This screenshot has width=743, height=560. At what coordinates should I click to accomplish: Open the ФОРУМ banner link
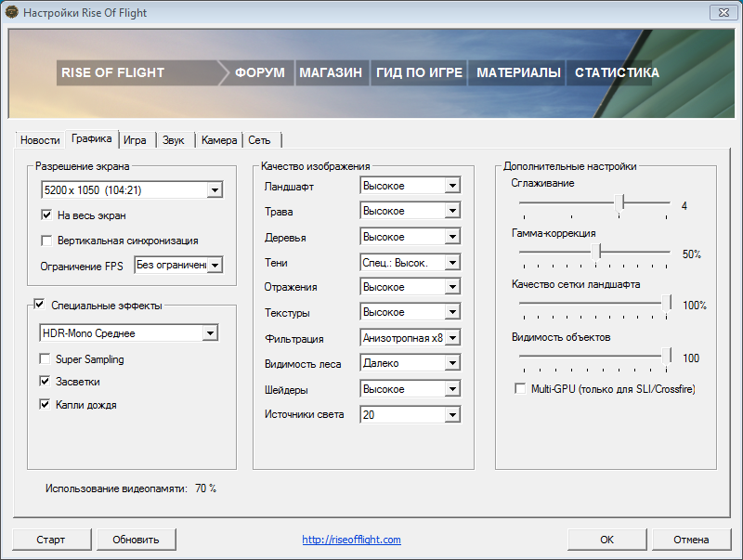[260, 72]
